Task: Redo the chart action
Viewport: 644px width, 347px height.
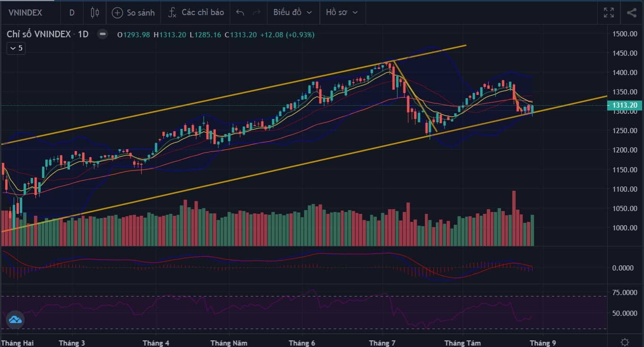Action: (256, 12)
